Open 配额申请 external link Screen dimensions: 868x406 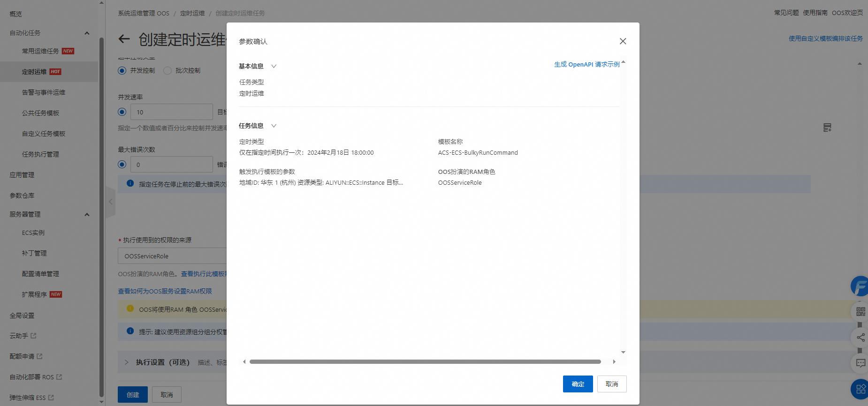(x=26, y=356)
